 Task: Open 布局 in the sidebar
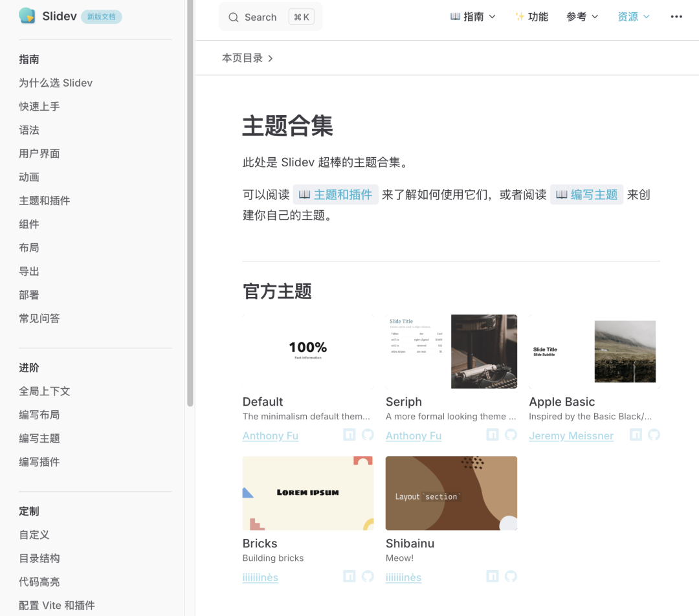(x=29, y=248)
